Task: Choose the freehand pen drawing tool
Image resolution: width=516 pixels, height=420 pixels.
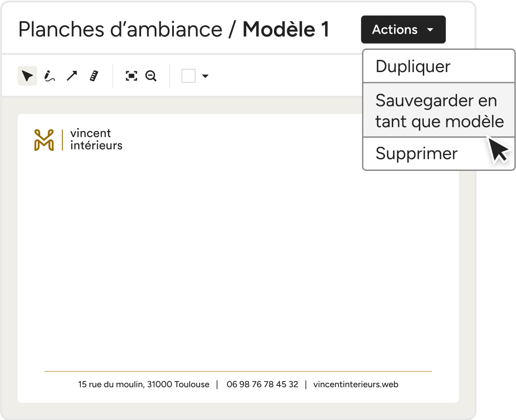Action: 49,76
